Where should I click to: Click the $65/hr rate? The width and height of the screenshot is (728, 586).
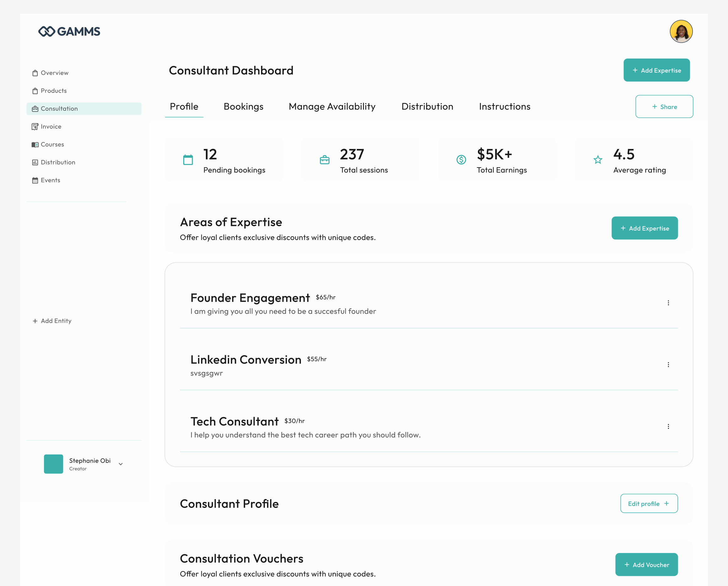[325, 297]
